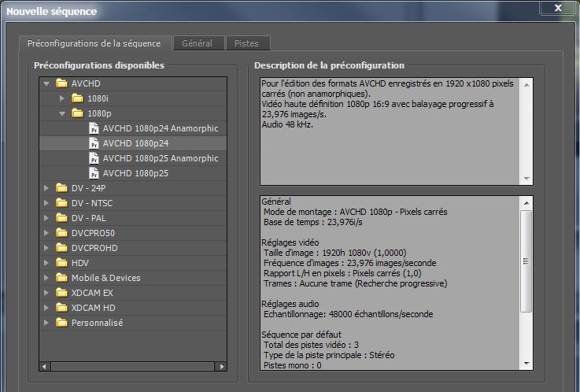
Task: Expand the DV - PAL presets
Action: click(x=46, y=218)
